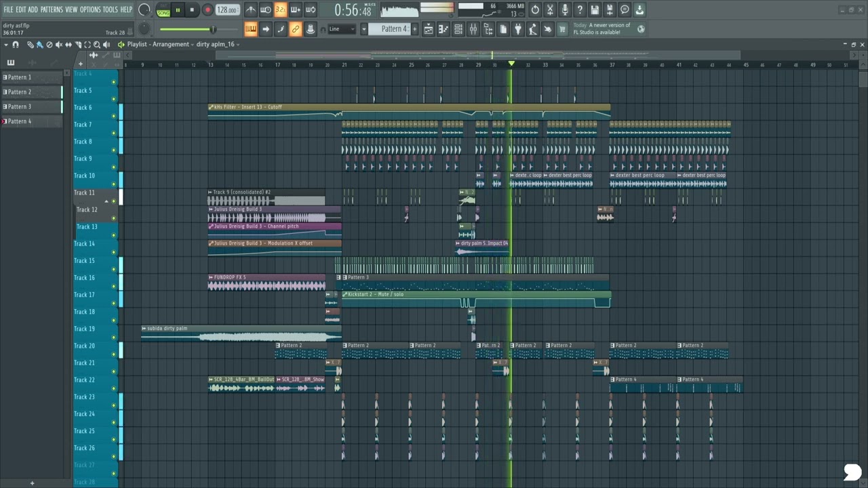This screenshot has height=488, width=868.
Task: Mute Track 14 via green dot
Action: coord(113,251)
